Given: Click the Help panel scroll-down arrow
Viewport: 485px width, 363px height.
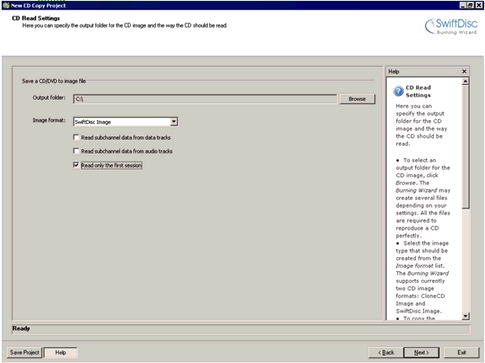Looking at the screenshot, I should [x=466, y=316].
